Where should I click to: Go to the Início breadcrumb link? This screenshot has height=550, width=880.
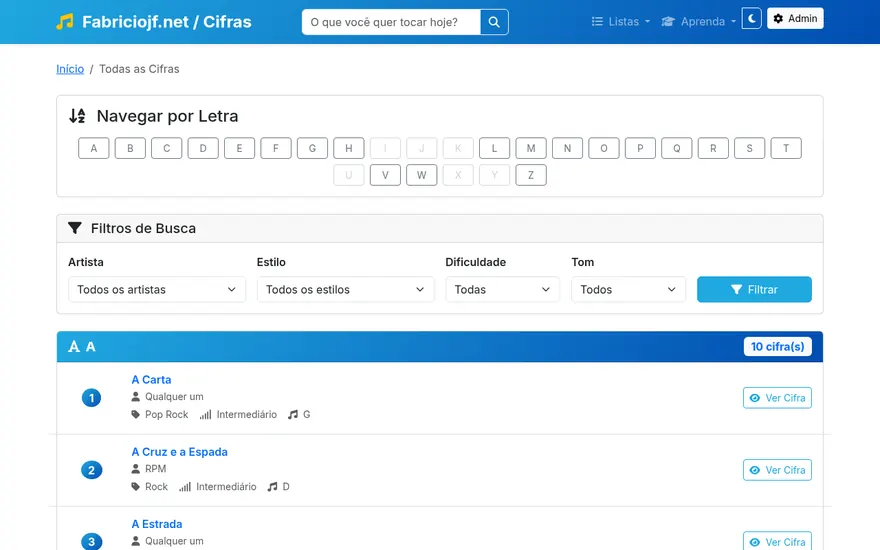(x=70, y=69)
